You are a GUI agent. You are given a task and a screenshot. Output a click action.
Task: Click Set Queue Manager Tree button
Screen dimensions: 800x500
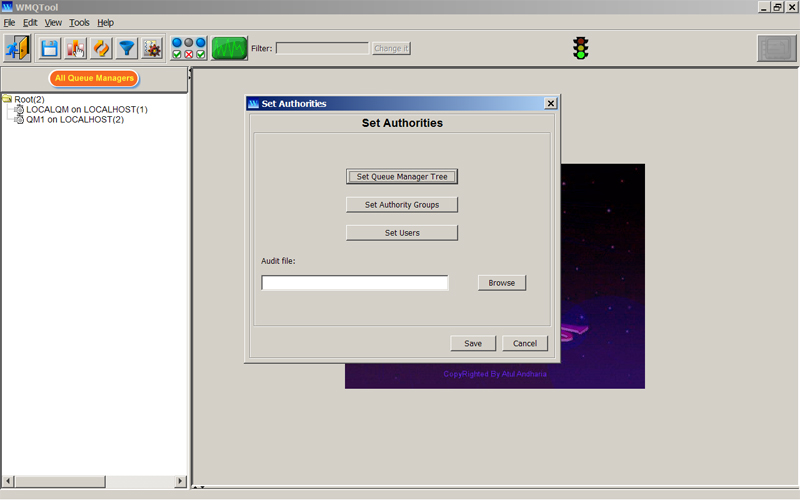tap(402, 177)
